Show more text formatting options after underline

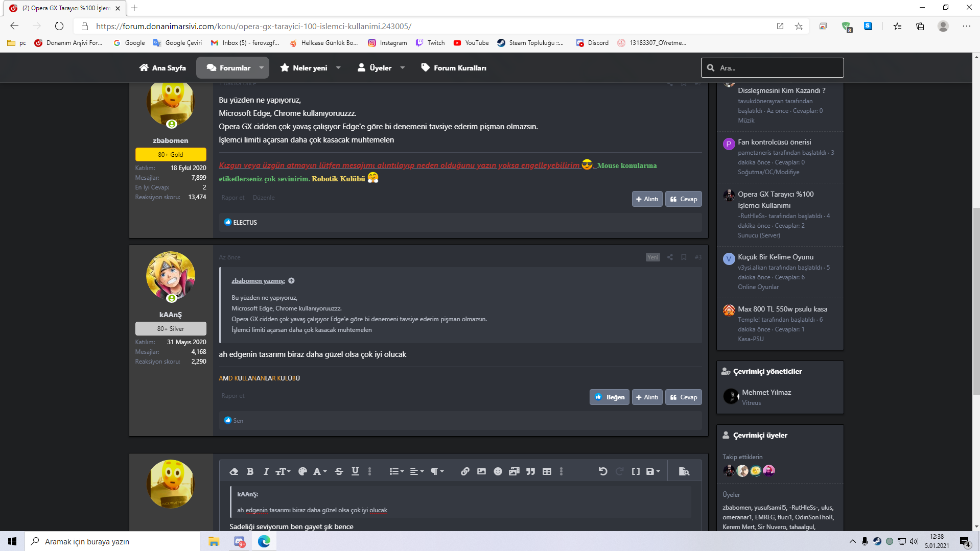point(370,471)
